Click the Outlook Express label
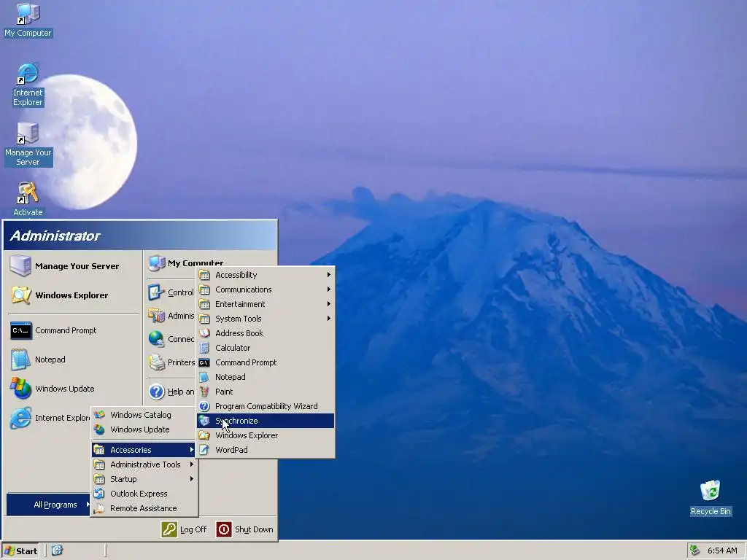Image resolution: width=747 pixels, height=560 pixels. (x=139, y=494)
